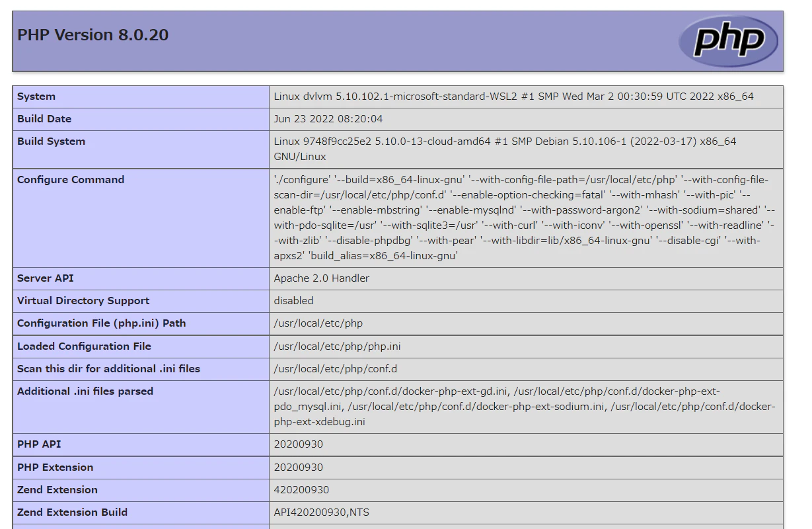Click the Virtual Directory Support label
Screen dimensions: 812x529
click(83, 301)
